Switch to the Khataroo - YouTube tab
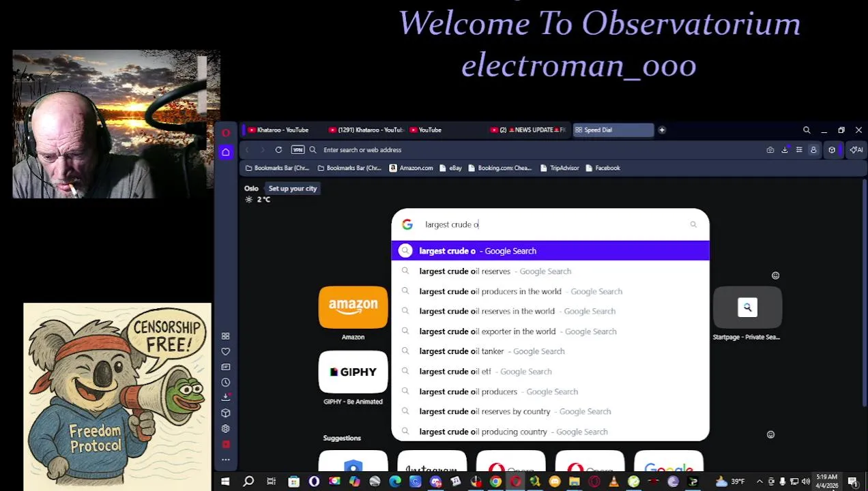This screenshot has height=491, width=868. (282, 130)
